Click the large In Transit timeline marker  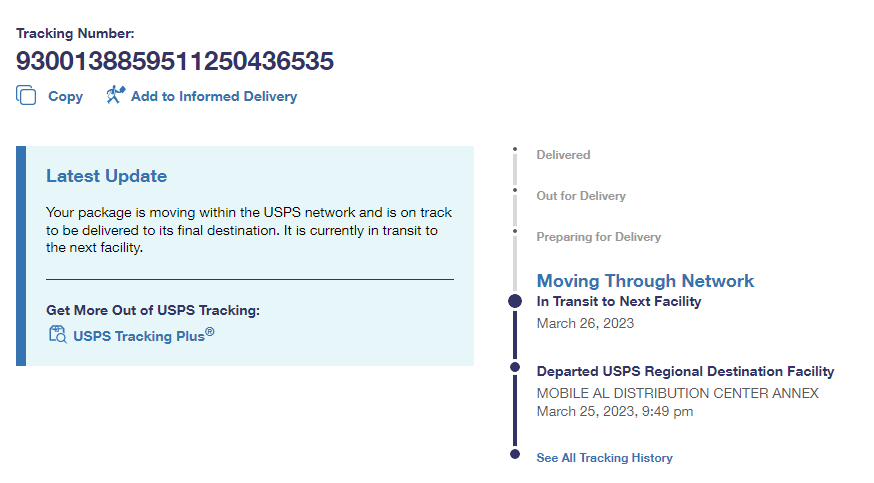pyautogui.click(x=515, y=301)
